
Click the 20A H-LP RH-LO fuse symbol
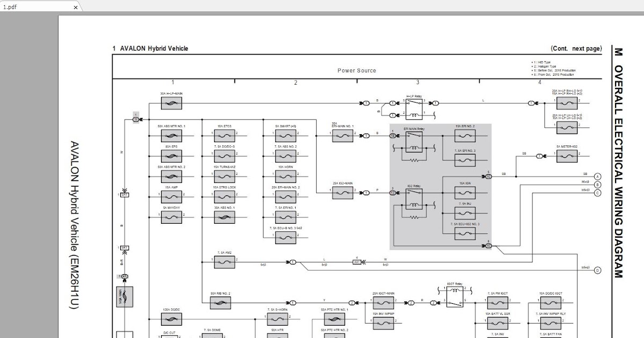(567, 102)
